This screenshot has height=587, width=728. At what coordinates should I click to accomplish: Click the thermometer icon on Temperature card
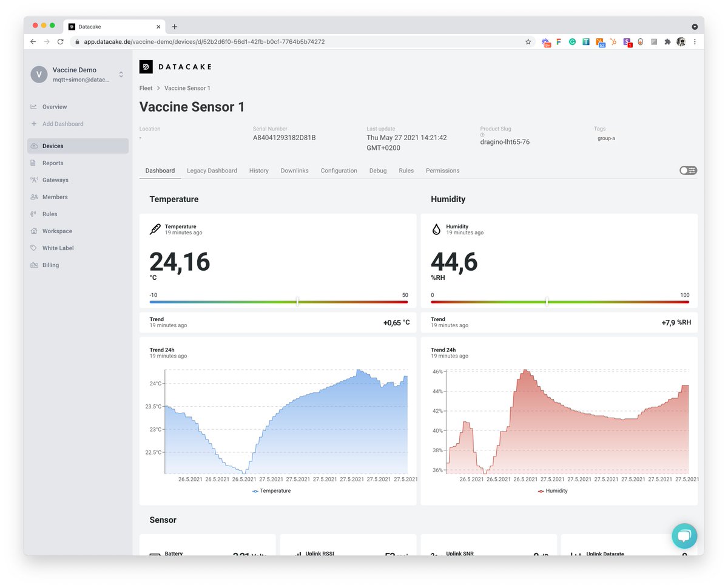point(155,229)
